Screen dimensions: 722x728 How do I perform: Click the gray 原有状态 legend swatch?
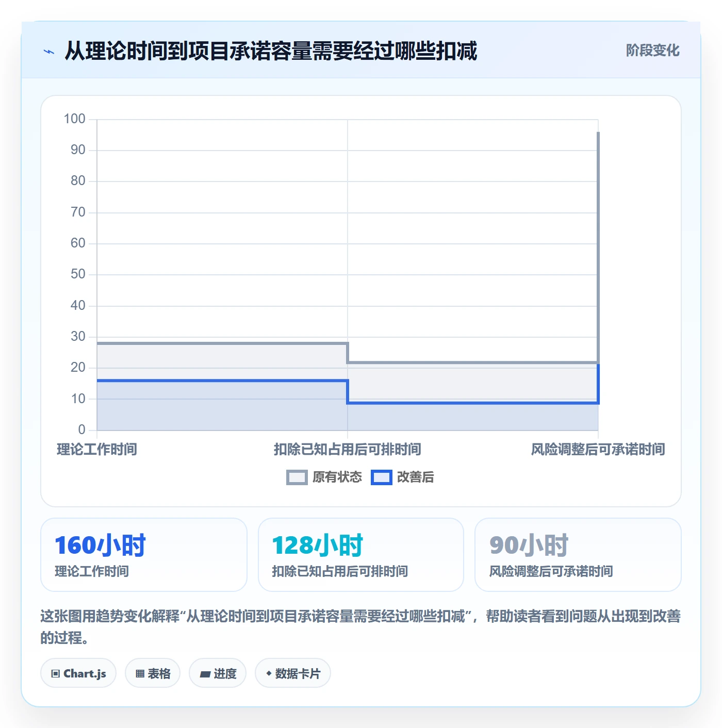point(297,477)
